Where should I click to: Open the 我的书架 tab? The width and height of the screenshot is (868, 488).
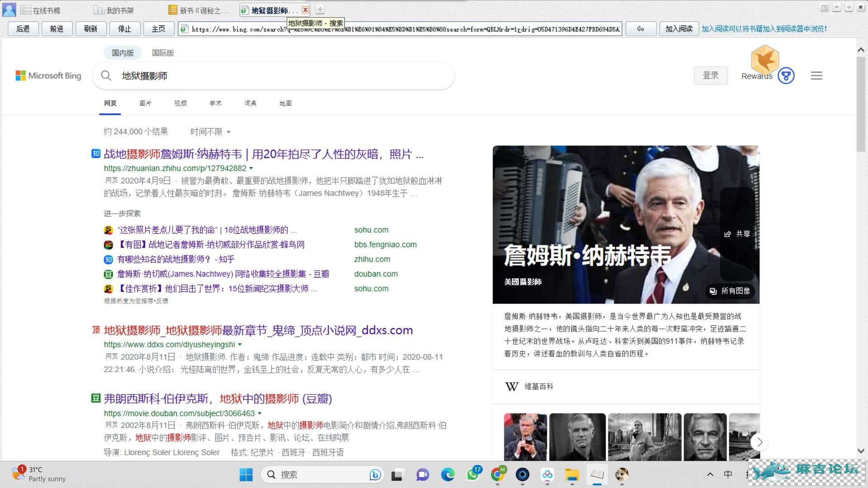click(x=113, y=10)
